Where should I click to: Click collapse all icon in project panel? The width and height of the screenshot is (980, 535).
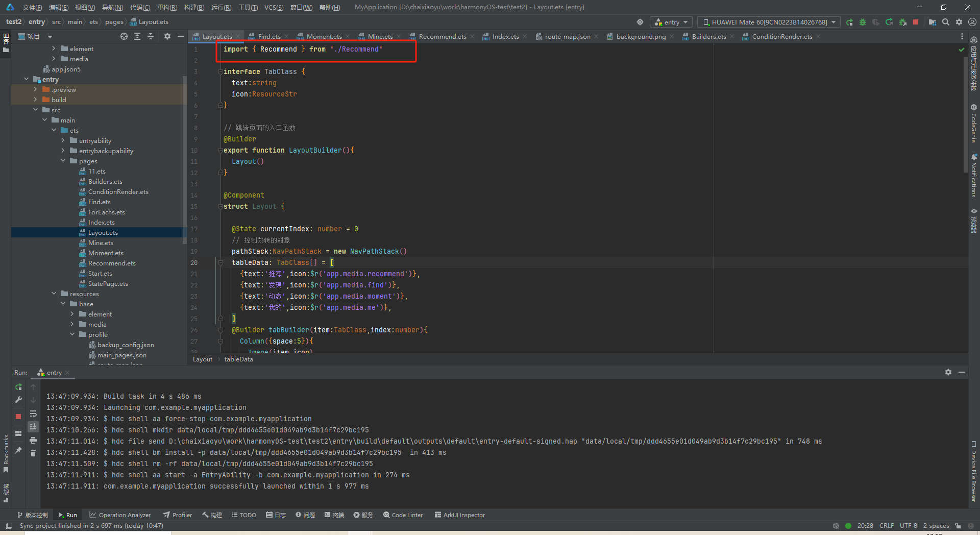pyautogui.click(x=151, y=36)
